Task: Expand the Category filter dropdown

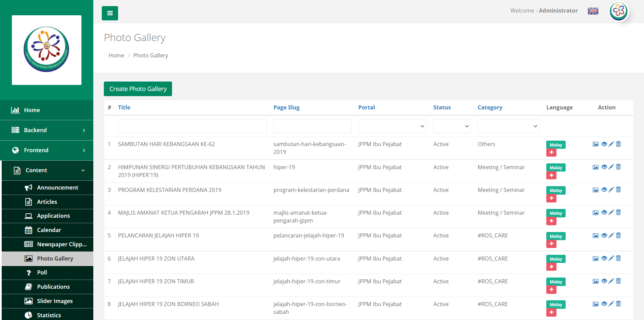Action: coord(508,126)
